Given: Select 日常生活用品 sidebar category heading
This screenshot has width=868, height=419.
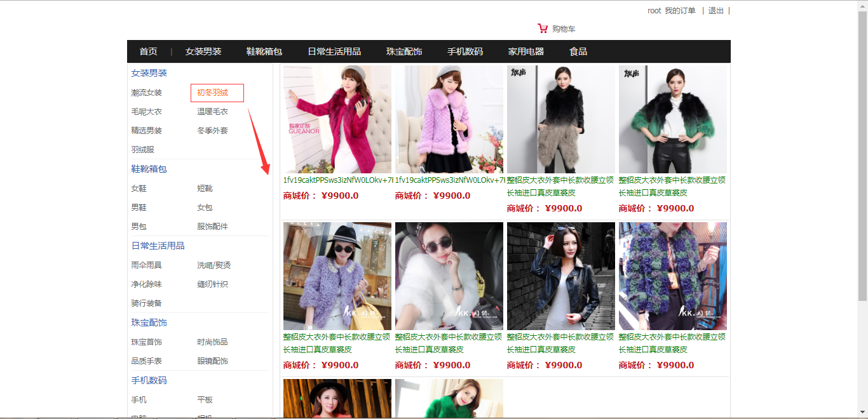Looking at the screenshot, I should [158, 246].
